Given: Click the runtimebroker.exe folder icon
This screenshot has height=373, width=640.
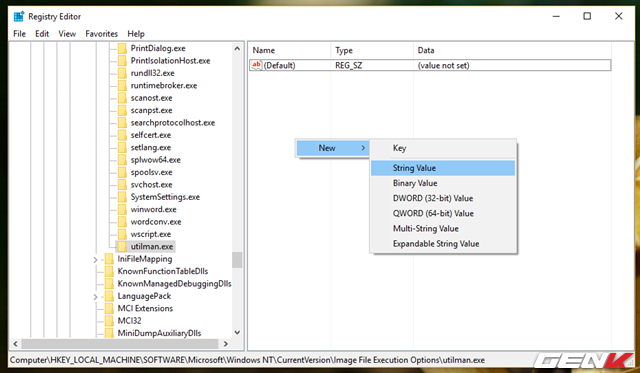Looking at the screenshot, I should pyautogui.click(x=122, y=86).
